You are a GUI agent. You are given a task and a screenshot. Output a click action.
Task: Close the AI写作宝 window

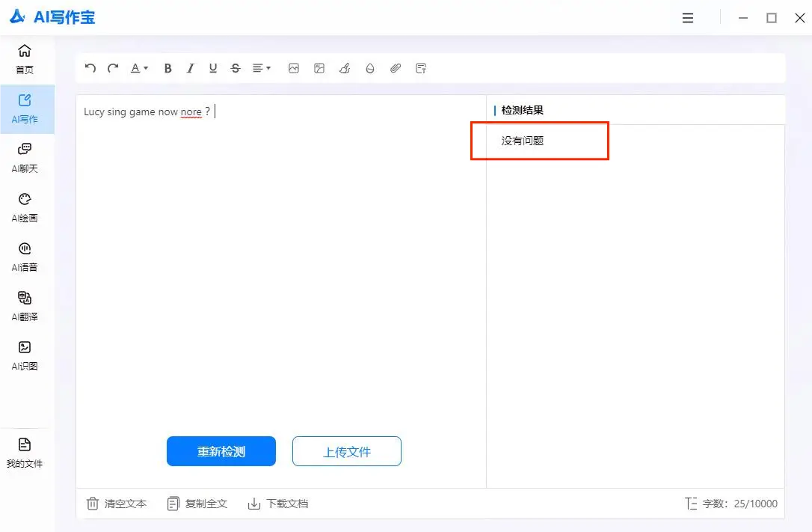799,18
